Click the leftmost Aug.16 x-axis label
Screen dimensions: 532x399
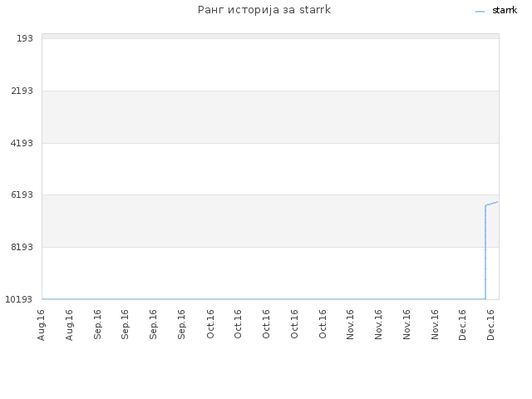[41, 325]
